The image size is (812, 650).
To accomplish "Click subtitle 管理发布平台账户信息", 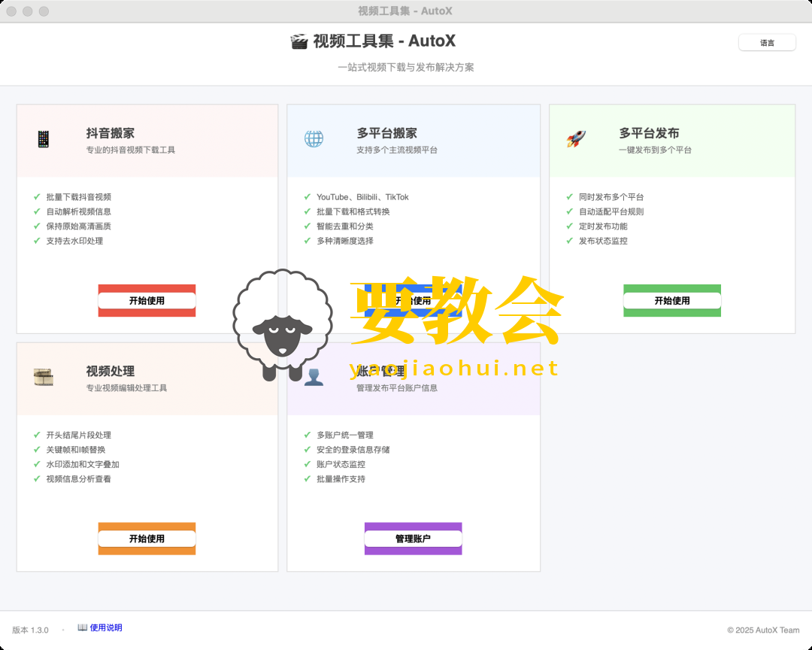I will coord(397,387).
